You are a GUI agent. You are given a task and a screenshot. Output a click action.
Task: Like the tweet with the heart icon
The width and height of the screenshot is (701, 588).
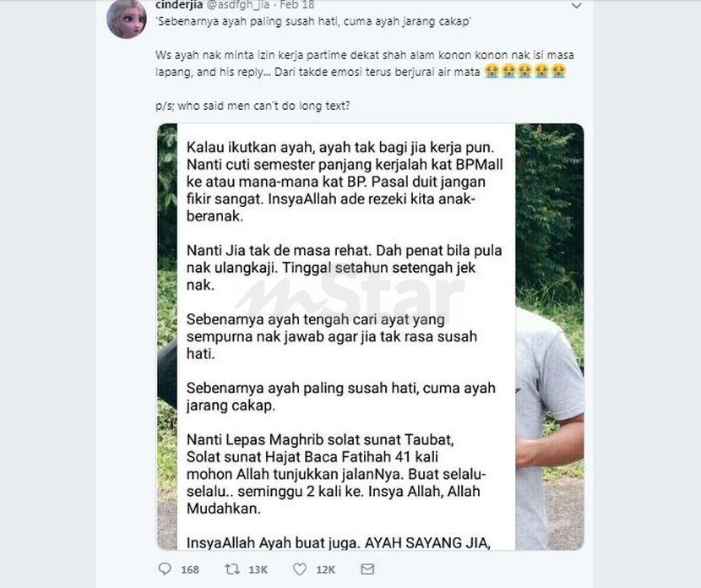300,569
